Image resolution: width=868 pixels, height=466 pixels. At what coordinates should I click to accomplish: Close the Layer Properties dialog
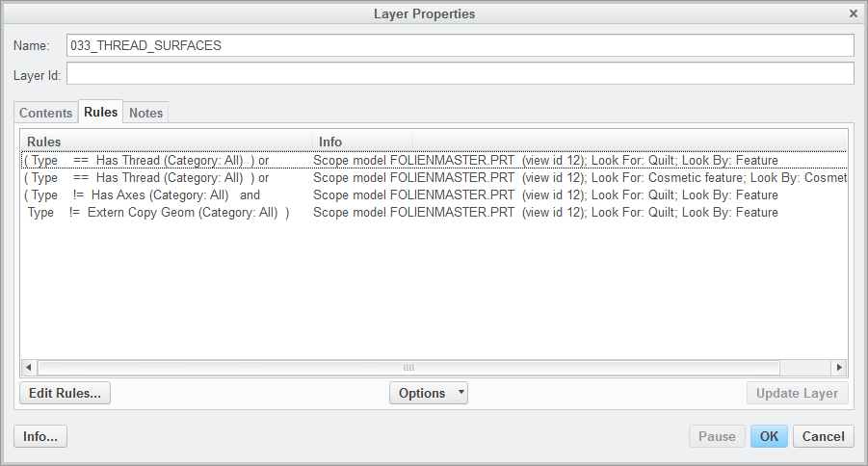tap(853, 13)
